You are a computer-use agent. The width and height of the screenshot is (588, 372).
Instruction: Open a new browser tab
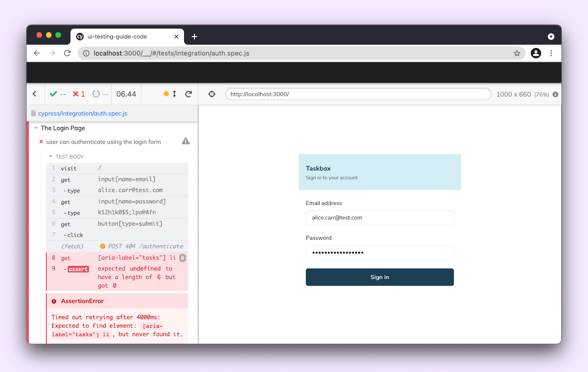click(x=194, y=37)
